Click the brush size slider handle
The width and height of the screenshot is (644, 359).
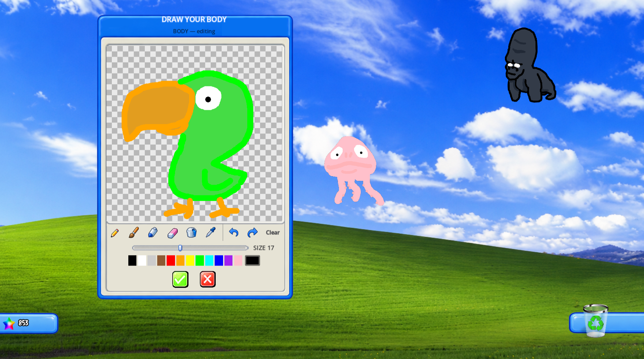click(180, 248)
